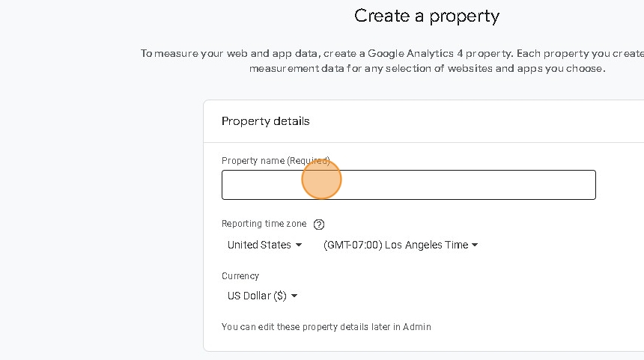Click the arrow next to United States

tap(299, 245)
